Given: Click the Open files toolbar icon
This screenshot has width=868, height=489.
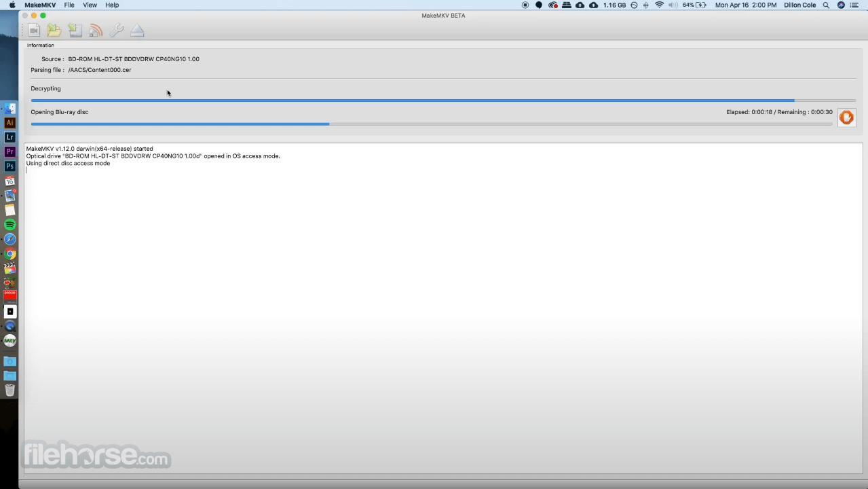Looking at the screenshot, I should tap(33, 31).
